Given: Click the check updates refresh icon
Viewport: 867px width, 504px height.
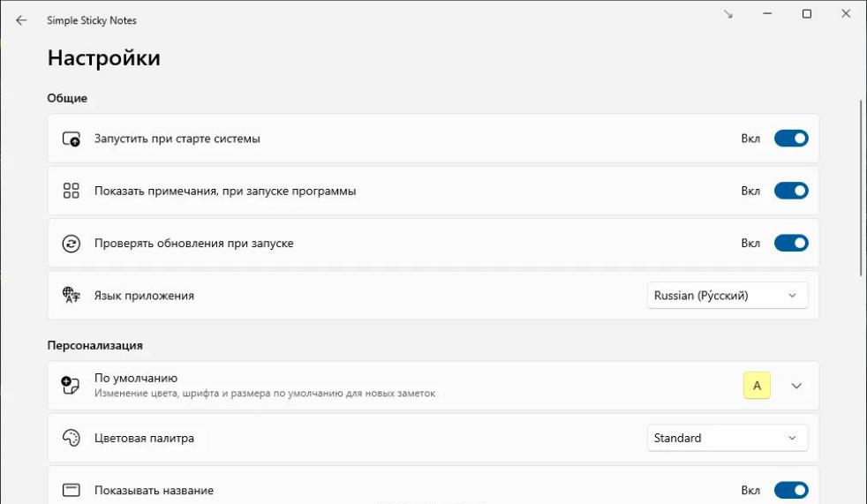Looking at the screenshot, I should [71, 243].
